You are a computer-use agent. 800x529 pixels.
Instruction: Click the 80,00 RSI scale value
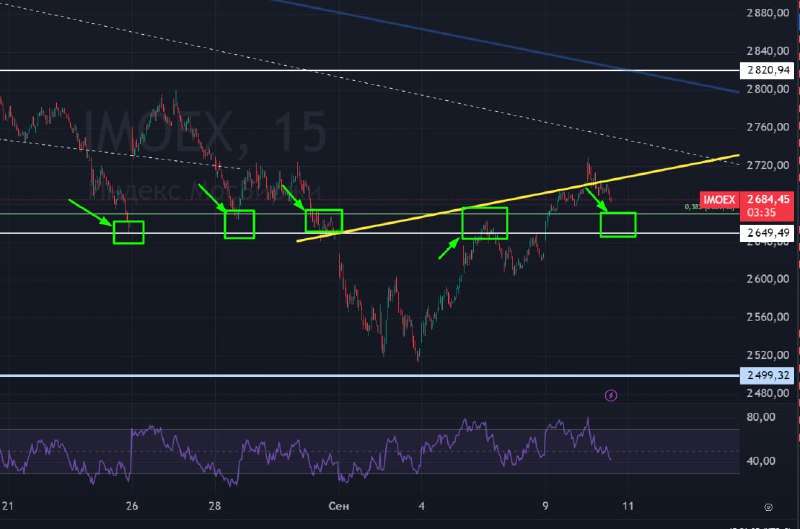(x=761, y=417)
